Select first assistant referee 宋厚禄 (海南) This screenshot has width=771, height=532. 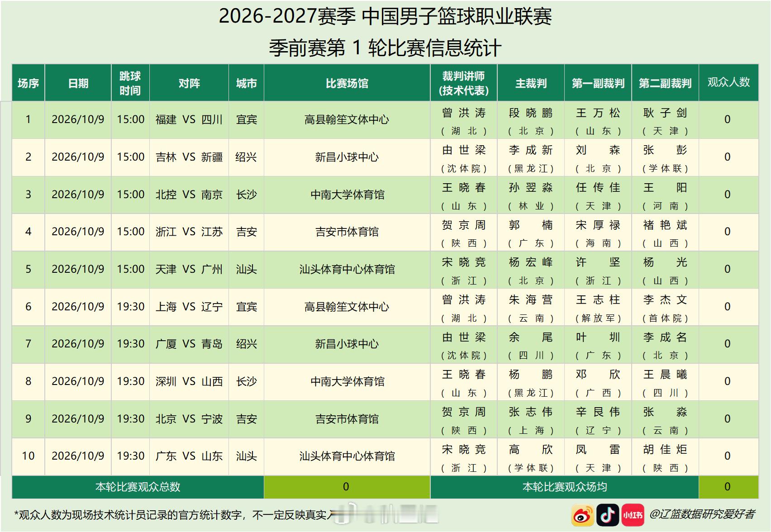point(598,232)
